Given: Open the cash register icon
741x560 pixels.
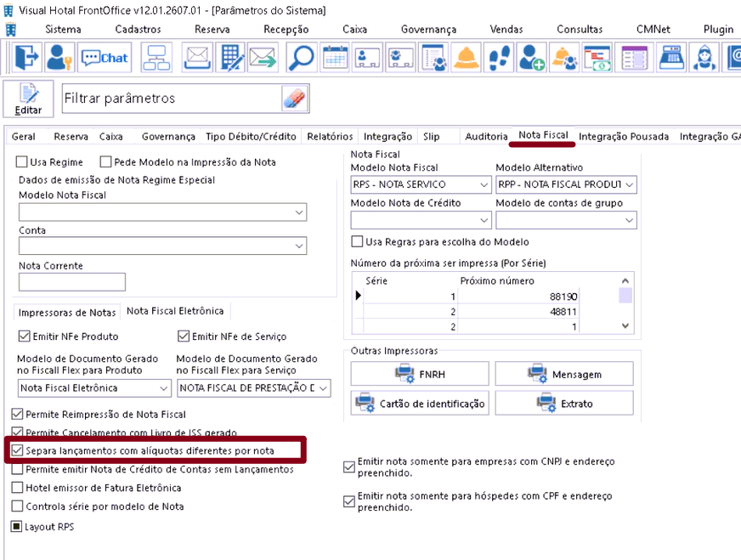Looking at the screenshot, I should point(671,57).
